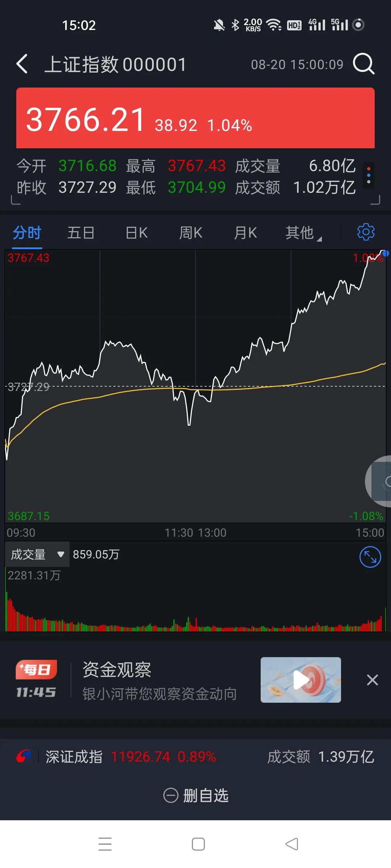Open the three-dot more data menu
The width and height of the screenshot is (391, 868).
(369, 175)
